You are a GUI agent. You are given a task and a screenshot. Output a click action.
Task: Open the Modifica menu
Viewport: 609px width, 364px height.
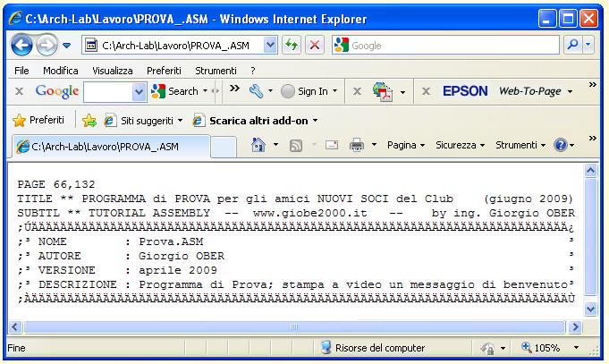pyautogui.click(x=60, y=71)
